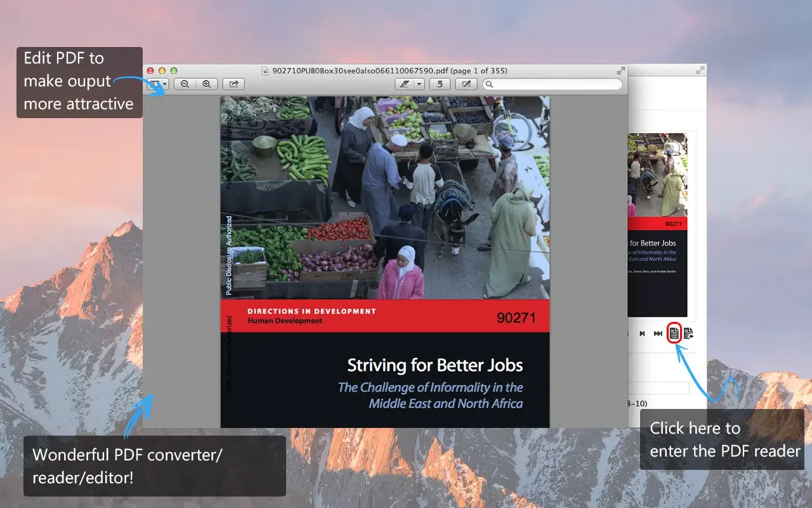Go to next page in converter preview

(x=642, y=333)
